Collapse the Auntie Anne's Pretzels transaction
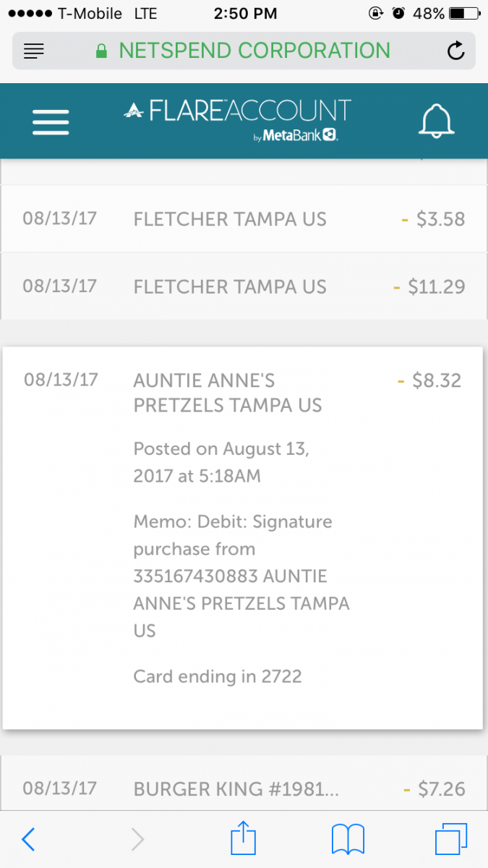 click(228, 392)
